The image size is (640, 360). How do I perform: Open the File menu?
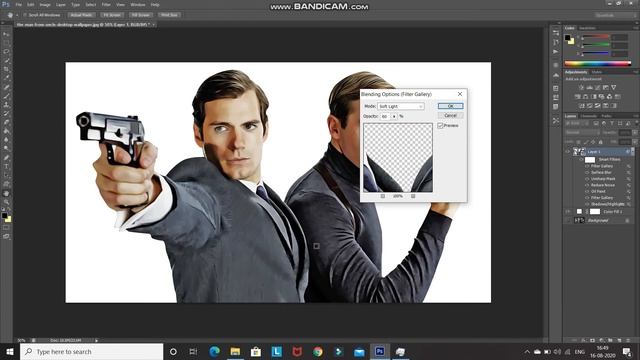(x=18, y=5)
